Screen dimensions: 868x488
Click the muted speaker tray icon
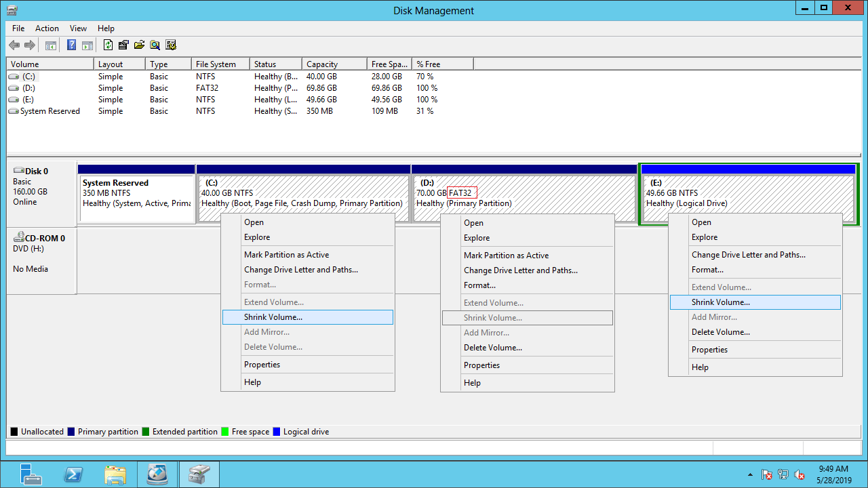coord(800,474)
